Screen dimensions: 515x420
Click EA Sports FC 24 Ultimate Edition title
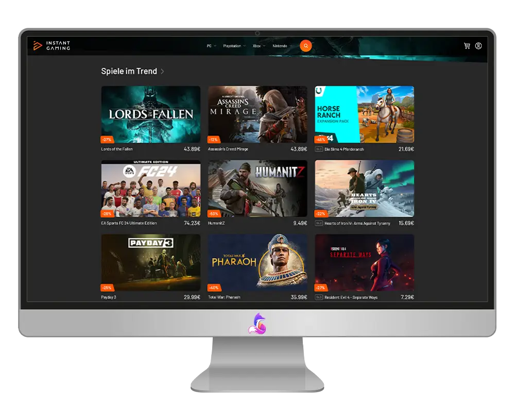click(129, 223)
